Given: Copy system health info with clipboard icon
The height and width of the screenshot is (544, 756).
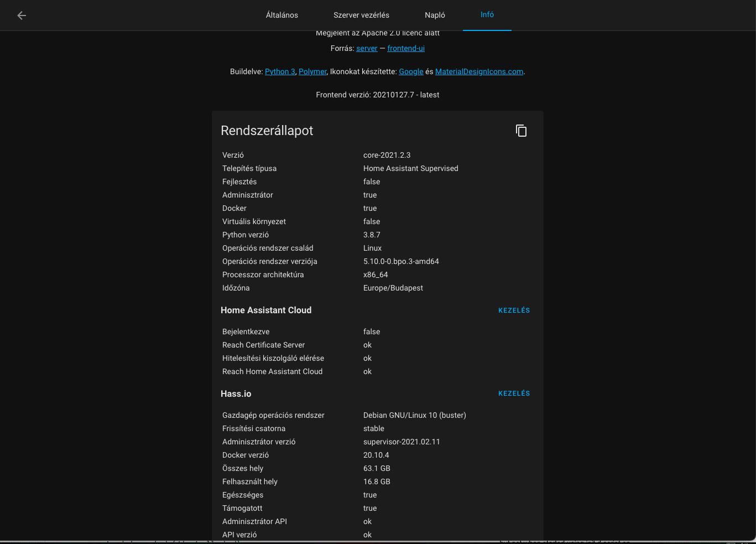Looking at the screenshot, I should tap(521, 131).
